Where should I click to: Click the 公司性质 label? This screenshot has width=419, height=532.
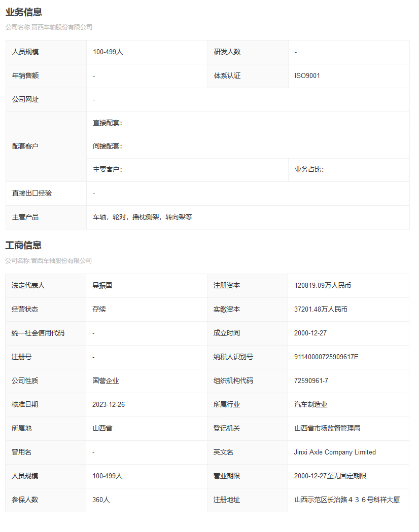tap(25, 381)
